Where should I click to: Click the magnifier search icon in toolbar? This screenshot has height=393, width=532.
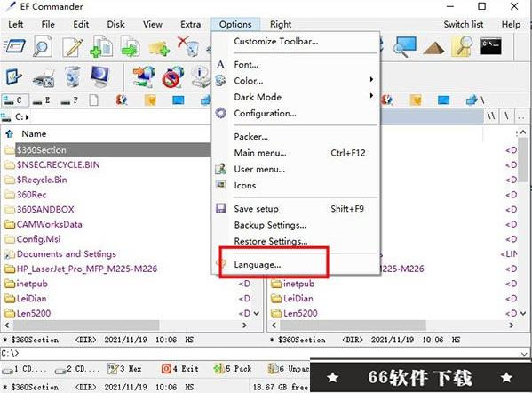click(43, 47)
